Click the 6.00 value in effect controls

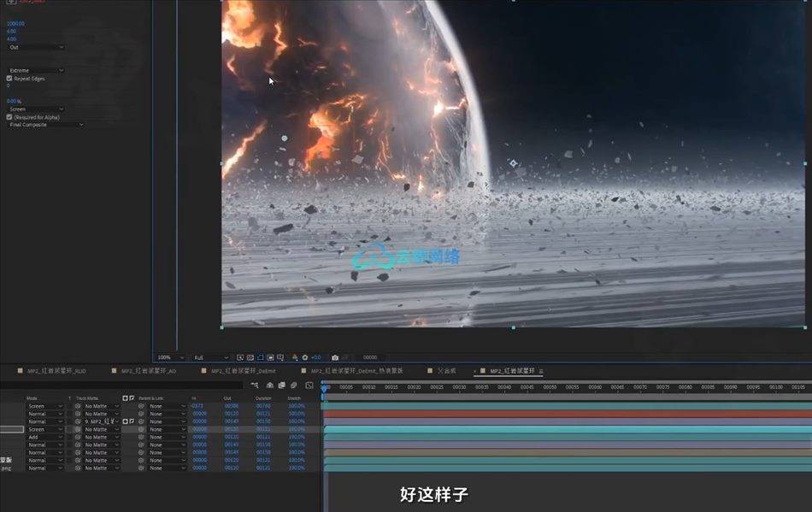click(11, 32)
